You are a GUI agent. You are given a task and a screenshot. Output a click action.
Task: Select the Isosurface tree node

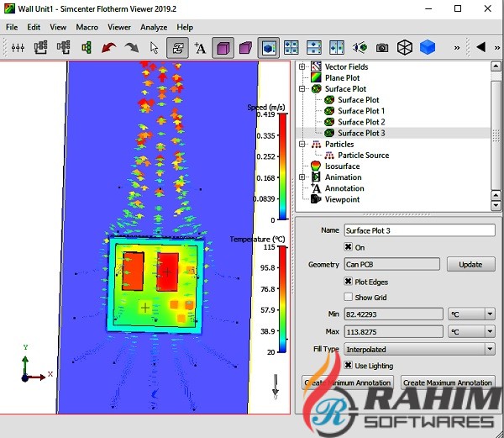tap(342, 166)
